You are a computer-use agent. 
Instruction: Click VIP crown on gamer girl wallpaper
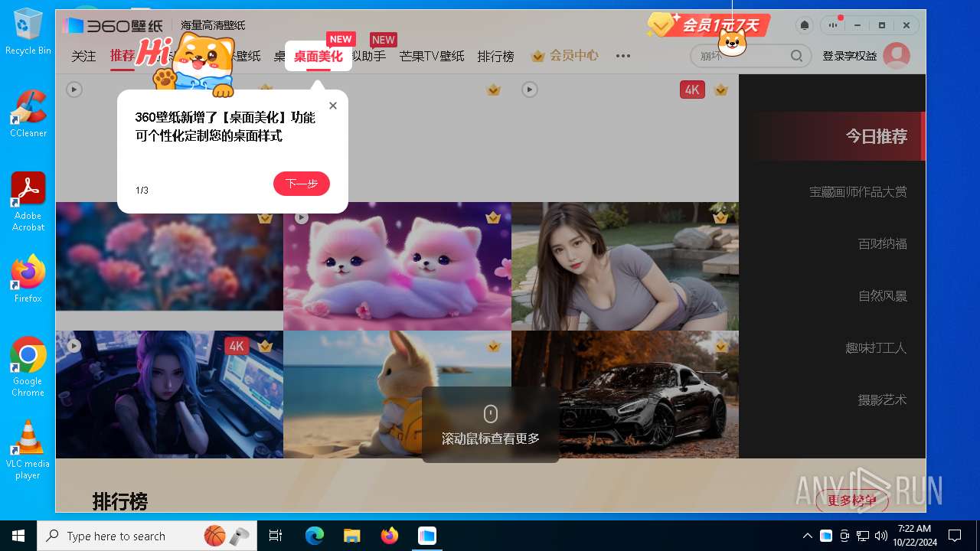[265, 346]
